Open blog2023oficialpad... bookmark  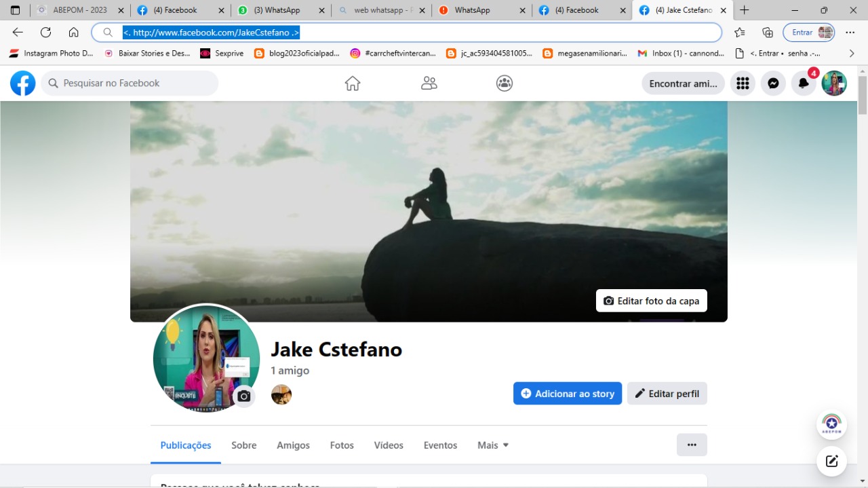(297, 53)
